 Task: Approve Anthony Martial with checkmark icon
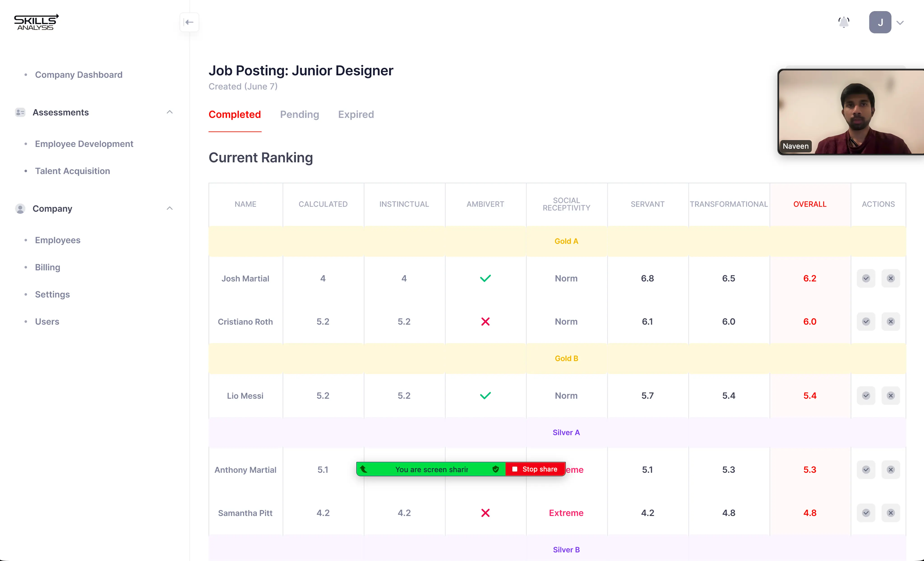click(866, 470)
